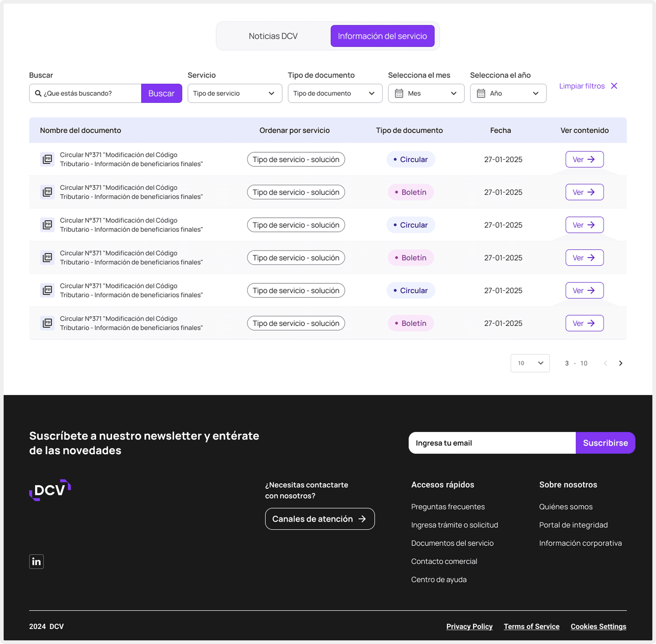Go to next page with right chevron
The width and height of the screenshot is (656, 644).
pos(620,363)
